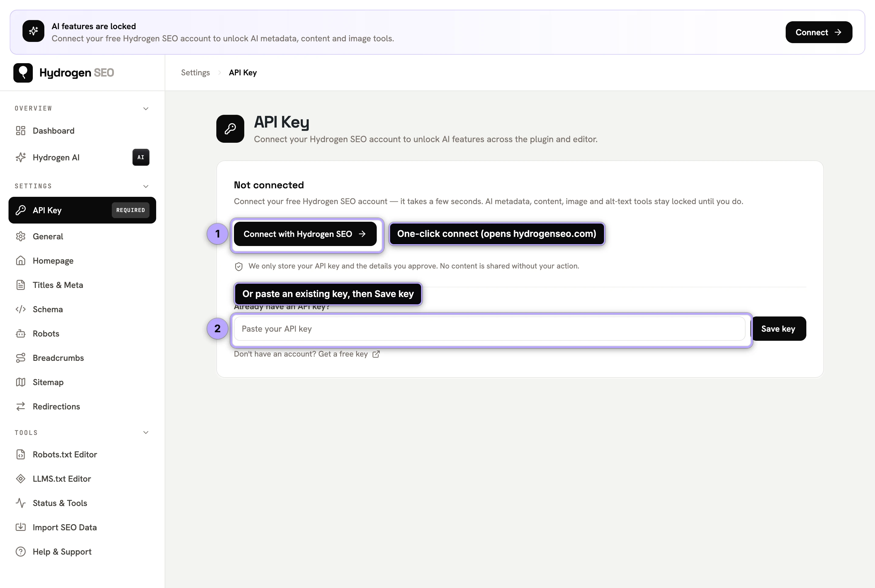This screenshot has width=875, height=588.
Task: Click the Robots bot icon
Action: click(21, 334)
